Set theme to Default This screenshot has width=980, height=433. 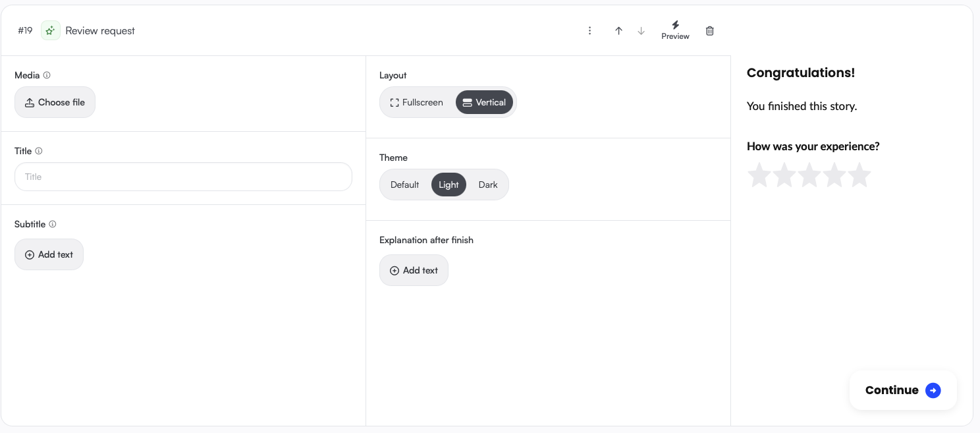[x=404, y=185]
